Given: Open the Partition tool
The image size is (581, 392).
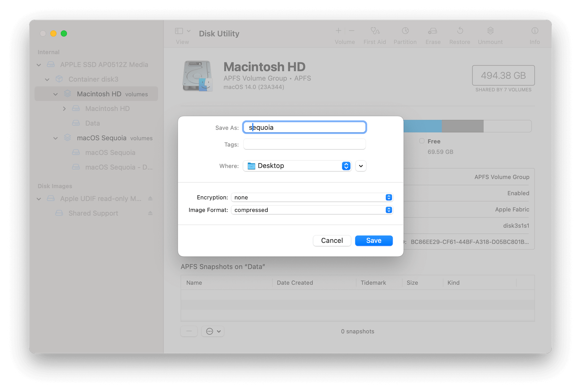Looking at the screenshot, I should pyautogui.click(x=405, y=31).
